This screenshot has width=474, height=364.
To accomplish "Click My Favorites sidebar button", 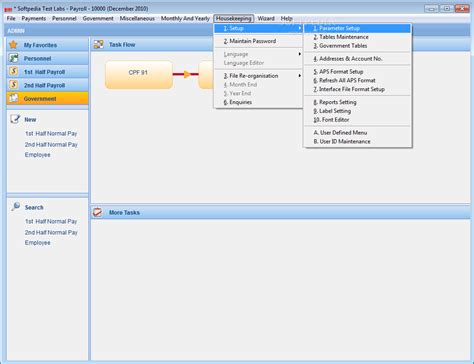I will point(47,45).
